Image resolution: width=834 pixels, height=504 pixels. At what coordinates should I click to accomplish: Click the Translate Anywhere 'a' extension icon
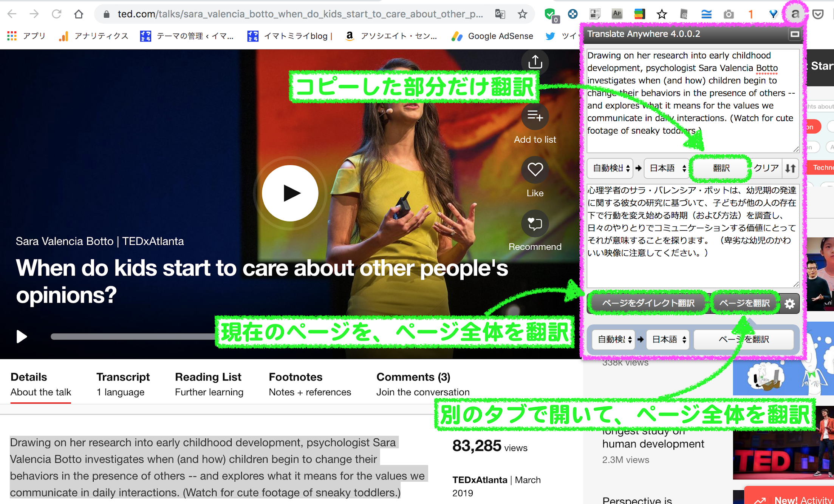(x=795, y=14)
